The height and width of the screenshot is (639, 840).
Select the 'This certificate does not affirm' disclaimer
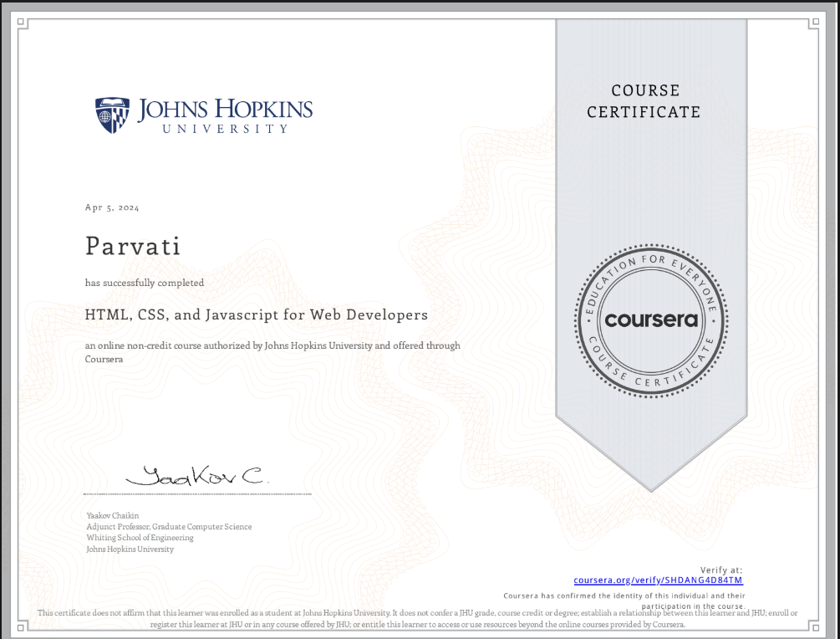418,619
